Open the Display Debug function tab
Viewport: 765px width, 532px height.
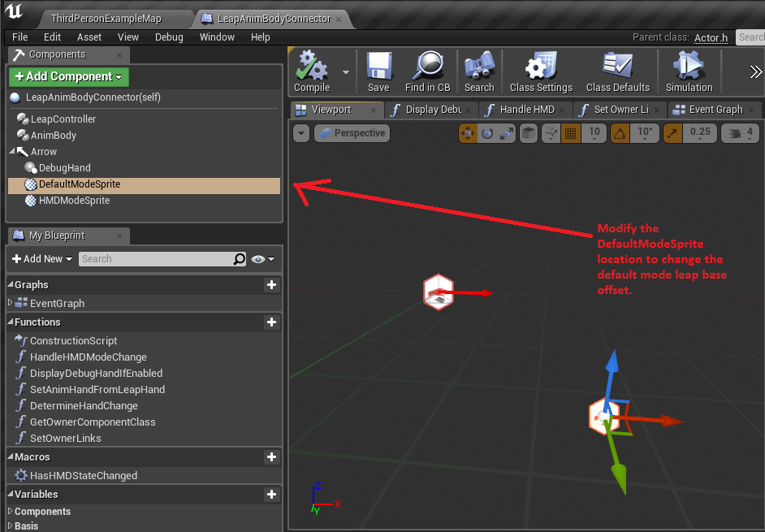click(433, 110)
